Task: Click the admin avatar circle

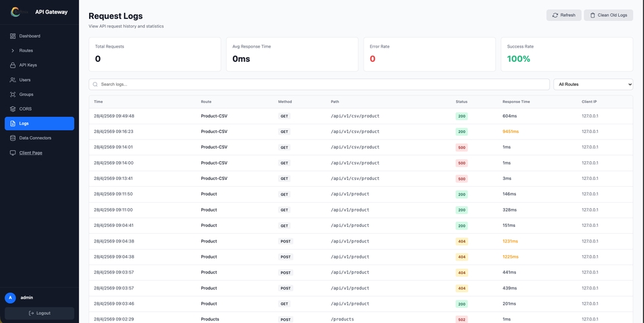Action: tap(10, 298)
